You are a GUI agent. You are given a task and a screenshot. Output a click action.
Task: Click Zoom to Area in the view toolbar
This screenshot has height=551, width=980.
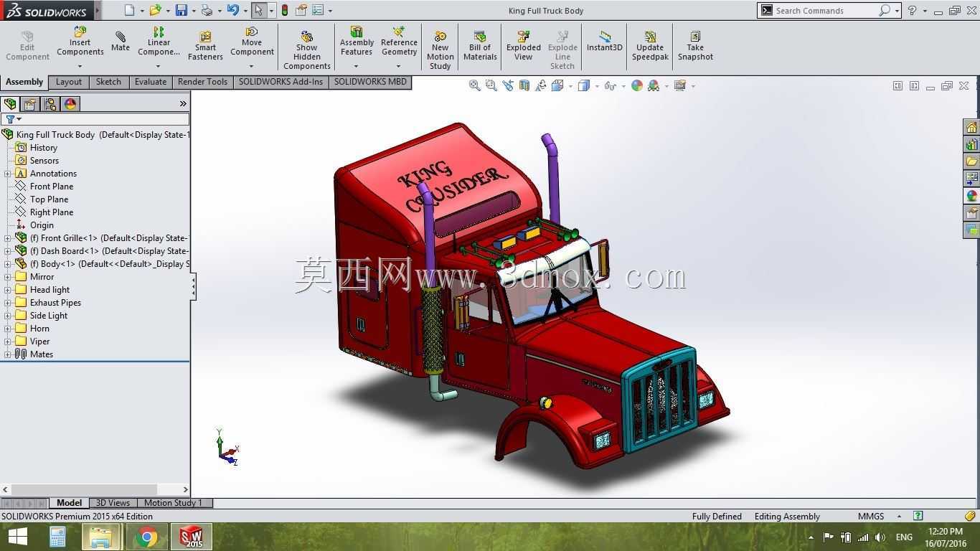491,85
